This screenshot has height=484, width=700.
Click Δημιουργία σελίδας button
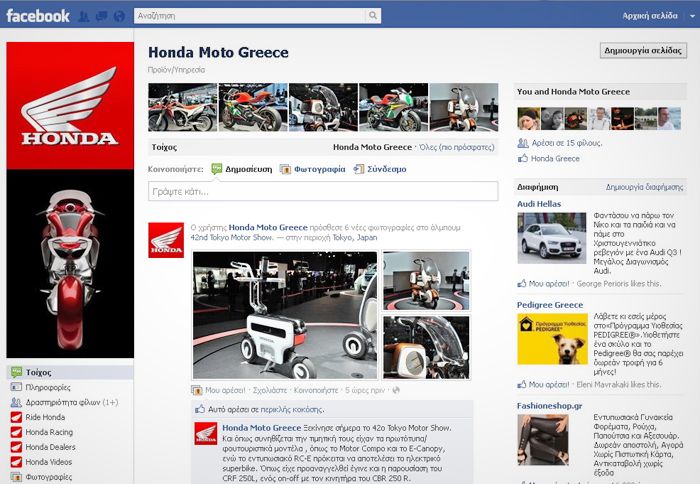click(x=643, y=50)
